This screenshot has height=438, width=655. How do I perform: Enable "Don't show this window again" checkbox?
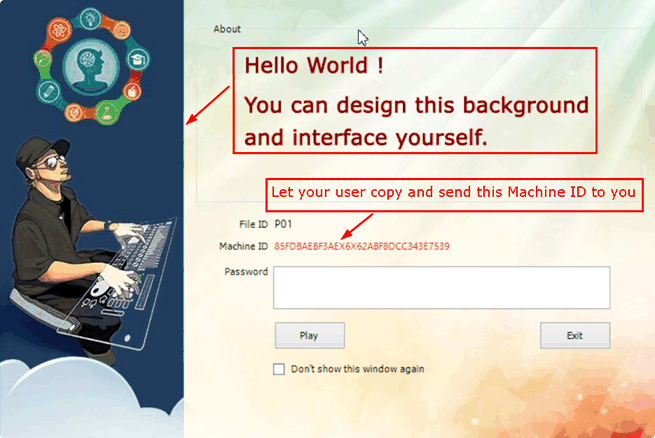tap(279, 369)
